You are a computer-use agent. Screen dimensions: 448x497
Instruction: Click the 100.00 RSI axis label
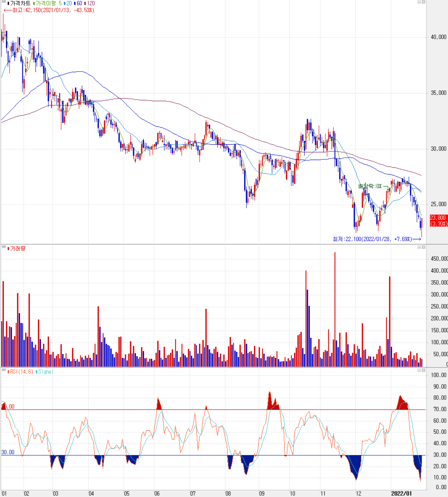pyautogui.click(x=439, y=375)
